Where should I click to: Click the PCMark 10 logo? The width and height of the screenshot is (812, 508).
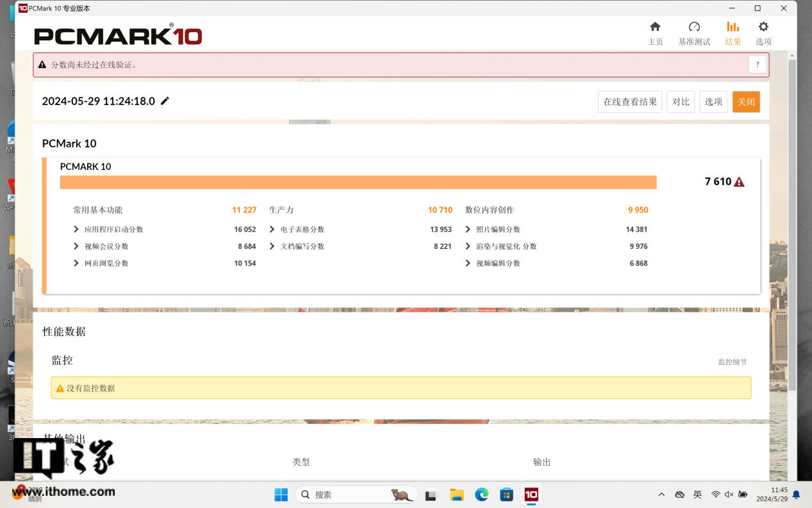(x=119, y=35)
